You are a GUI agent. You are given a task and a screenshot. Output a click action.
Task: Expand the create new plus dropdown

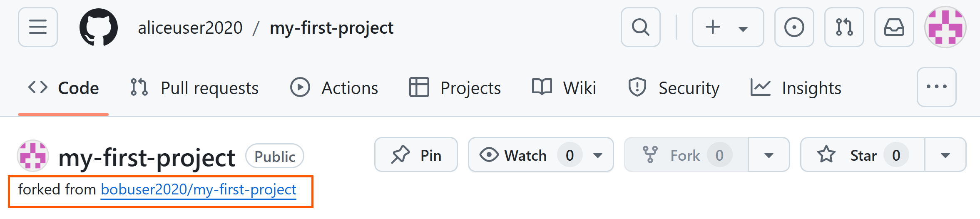727,27
